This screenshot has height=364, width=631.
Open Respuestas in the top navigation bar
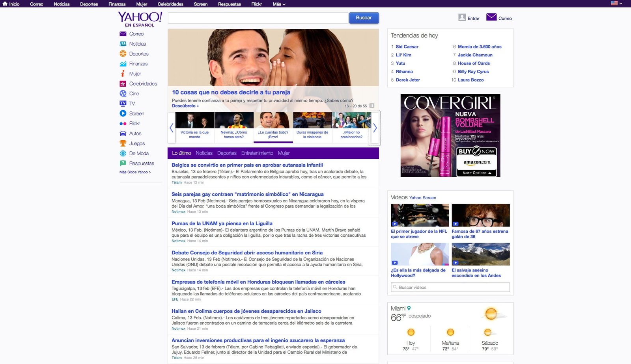click(x=230, y=4)
